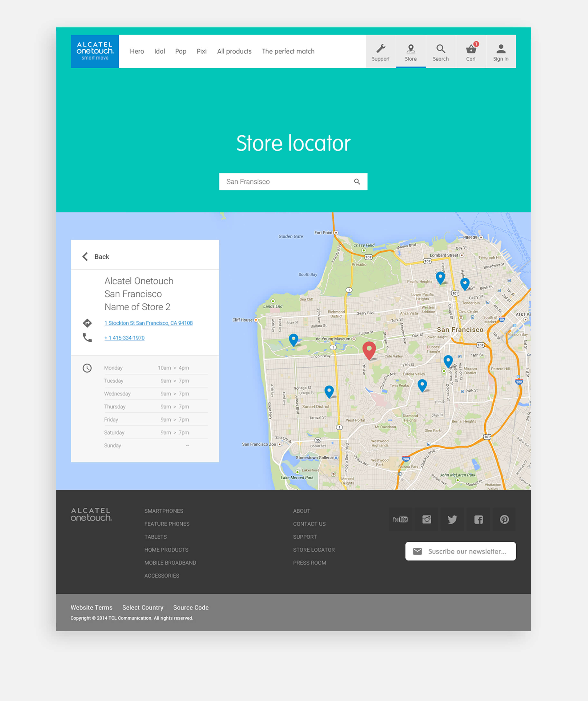Open the Website Terms link
The width and height of the screenshot is (588, 701).
92,607
